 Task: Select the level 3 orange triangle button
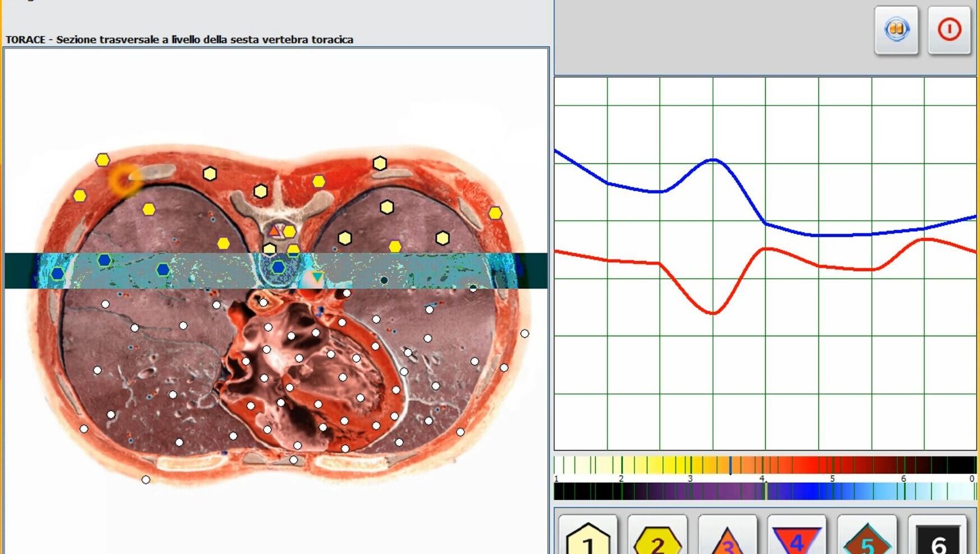[727, 535]
